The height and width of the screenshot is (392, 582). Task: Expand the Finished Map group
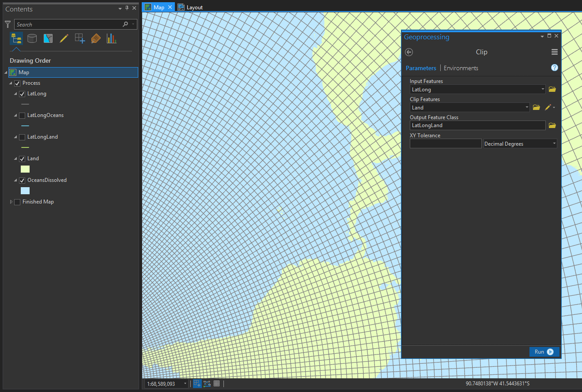click(x=11, y=202)
